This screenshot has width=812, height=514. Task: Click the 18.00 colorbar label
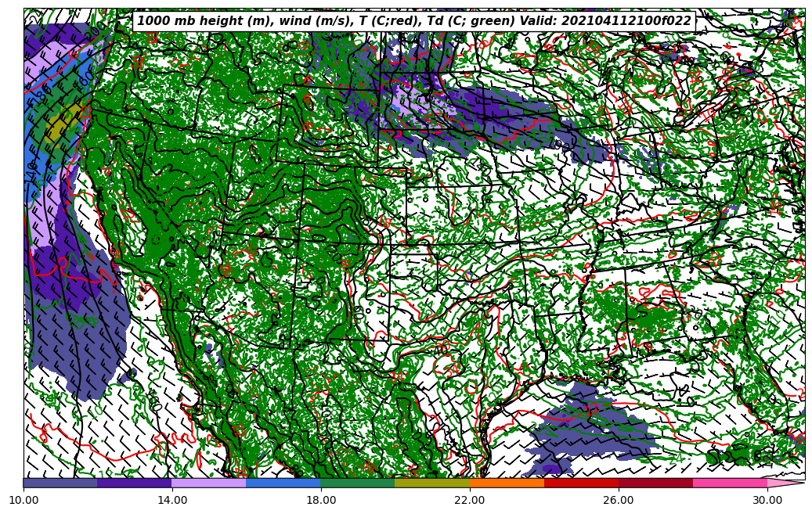click(x=320, y=500)
